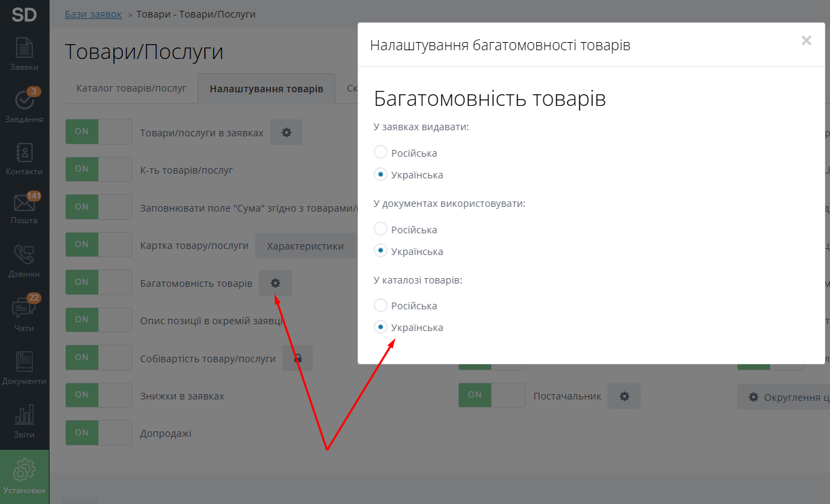Click gear icon next to Багатомовність товарів
830x504 pixels.
click(275, 283)
